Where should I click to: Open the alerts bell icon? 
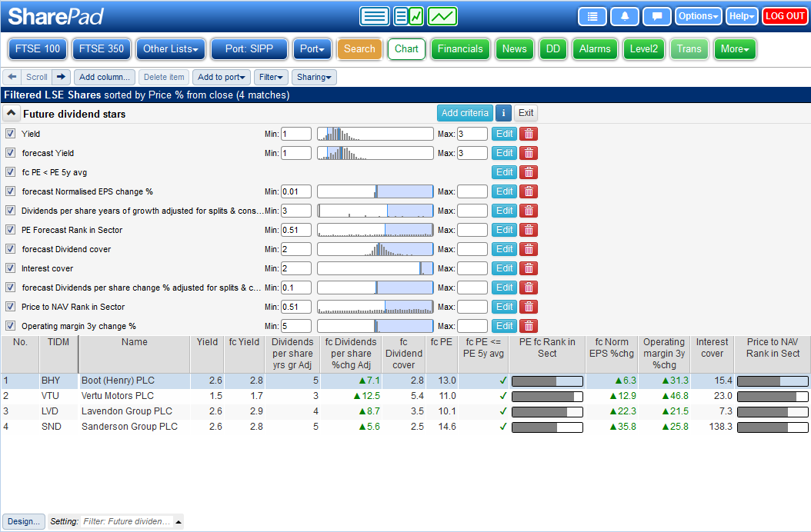point(624,16)
